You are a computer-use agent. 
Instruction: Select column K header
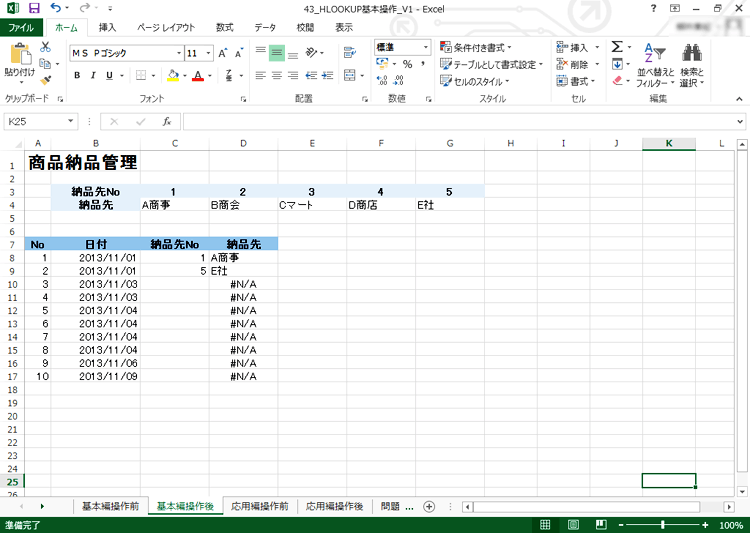(x=669, y=143)
